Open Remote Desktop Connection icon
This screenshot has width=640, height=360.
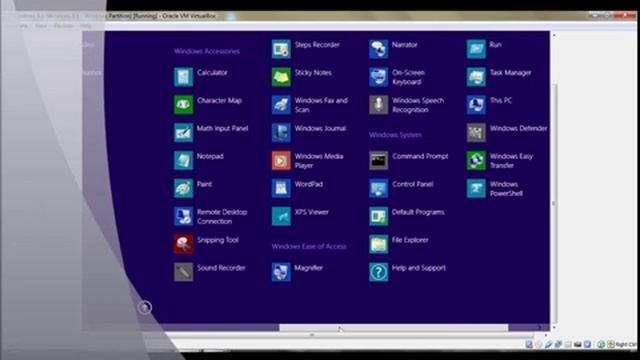tap(183, 216)
